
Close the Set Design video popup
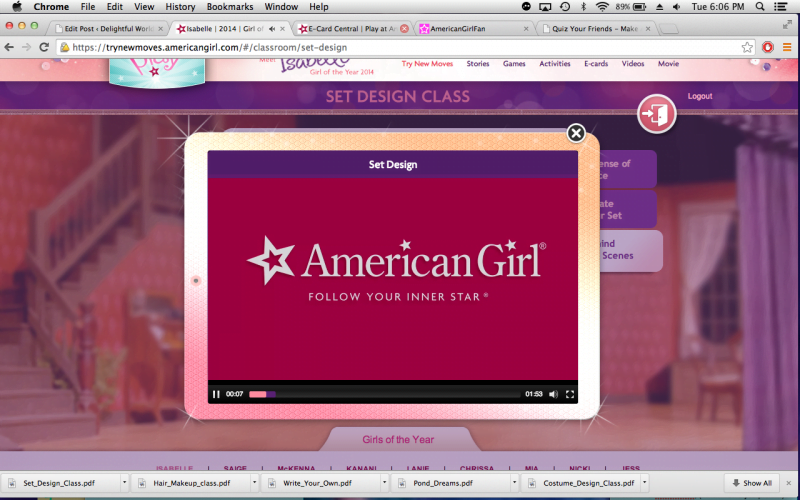pos(576,133)
